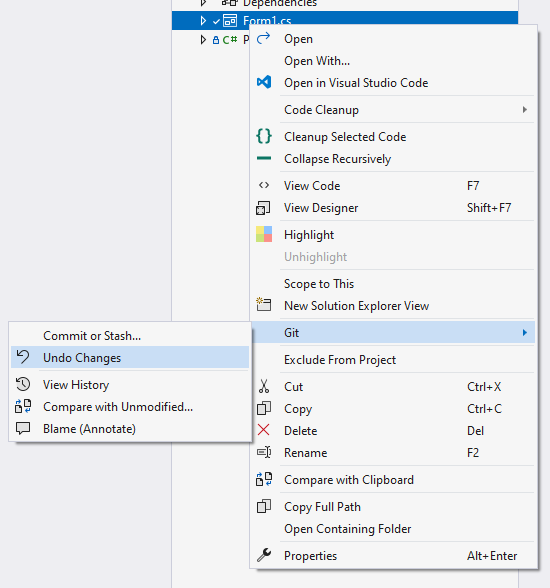Image resolution: width=550 pixels, height=588 pixels.
Task: Select the Form1.cs tree row
Action: (345, 20)
